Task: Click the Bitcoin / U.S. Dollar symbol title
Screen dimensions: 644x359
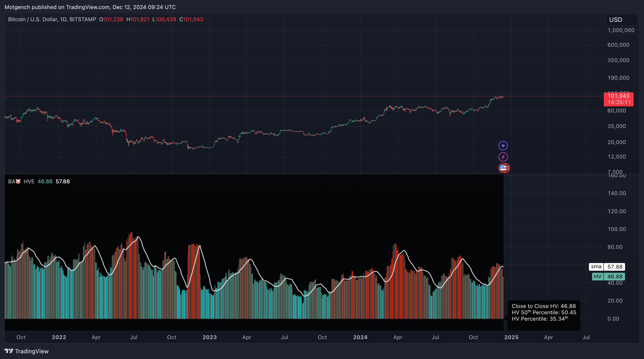Action: [52, 19]
